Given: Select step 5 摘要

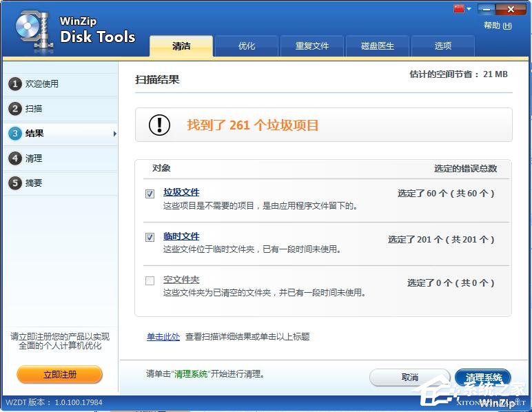Looking at the screenshot, I should (61, 183).
